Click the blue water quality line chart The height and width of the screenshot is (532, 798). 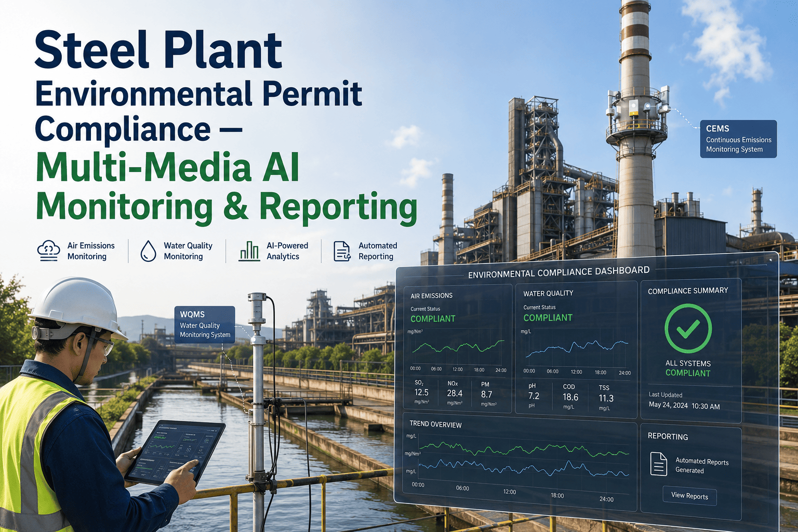point(577,349)
